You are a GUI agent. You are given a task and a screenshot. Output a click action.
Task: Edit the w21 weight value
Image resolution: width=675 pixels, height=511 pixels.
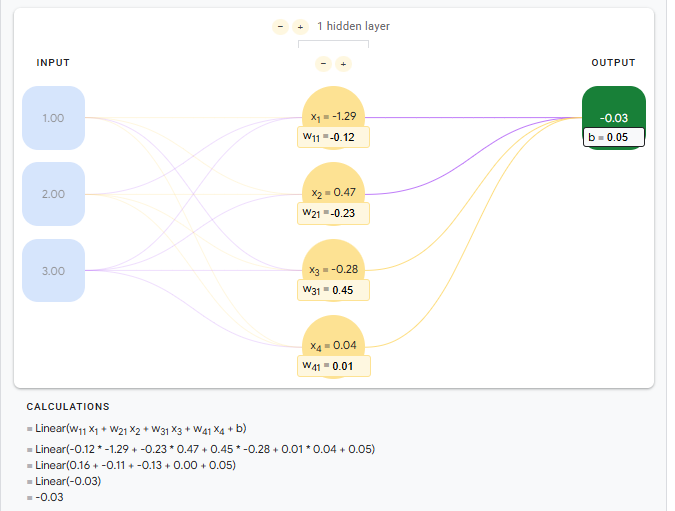pos(333,213)
